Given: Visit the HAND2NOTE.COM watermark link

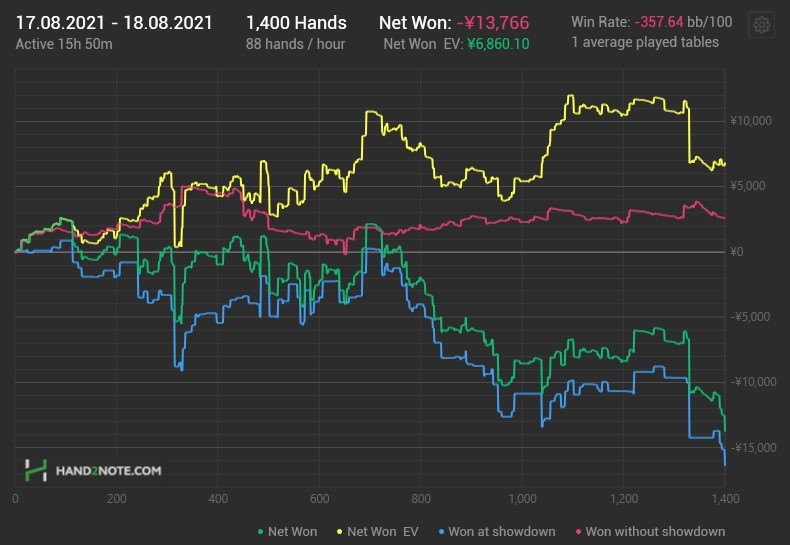Looking at the screenshot, I should (x=107, y=469).
